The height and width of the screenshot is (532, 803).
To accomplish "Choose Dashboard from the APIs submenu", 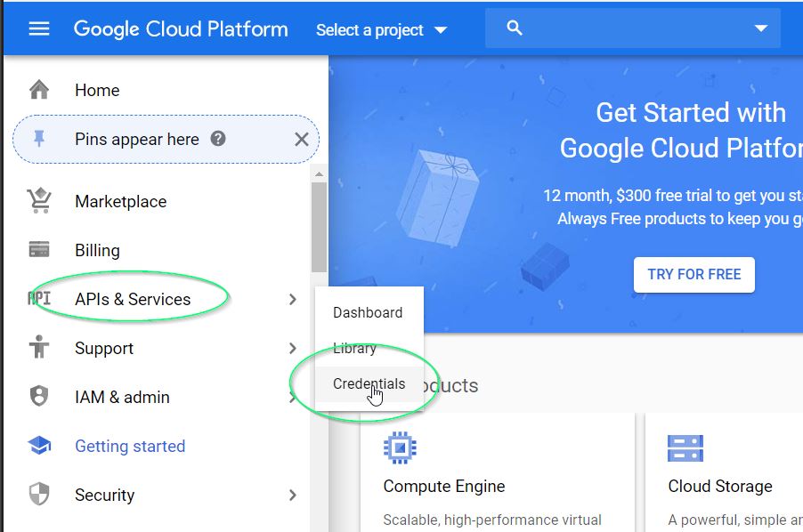I will pos(369,312).
